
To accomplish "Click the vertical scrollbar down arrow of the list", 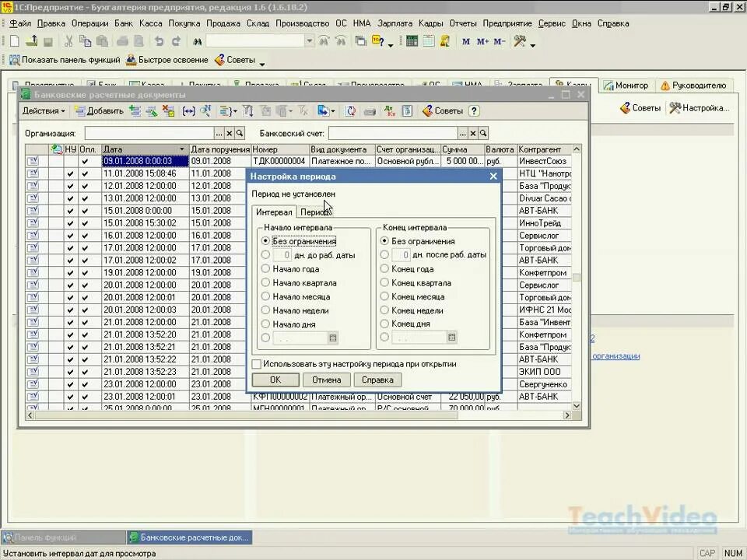I will coord(577,406).
